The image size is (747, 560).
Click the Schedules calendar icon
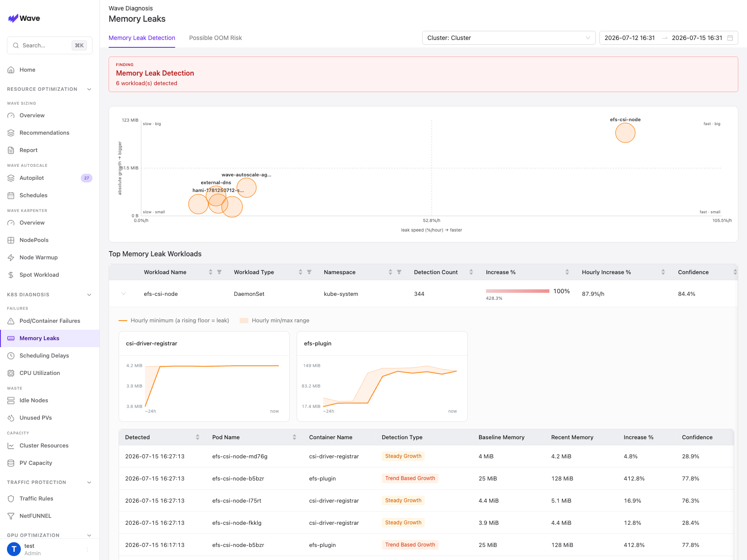coord(11,196)
